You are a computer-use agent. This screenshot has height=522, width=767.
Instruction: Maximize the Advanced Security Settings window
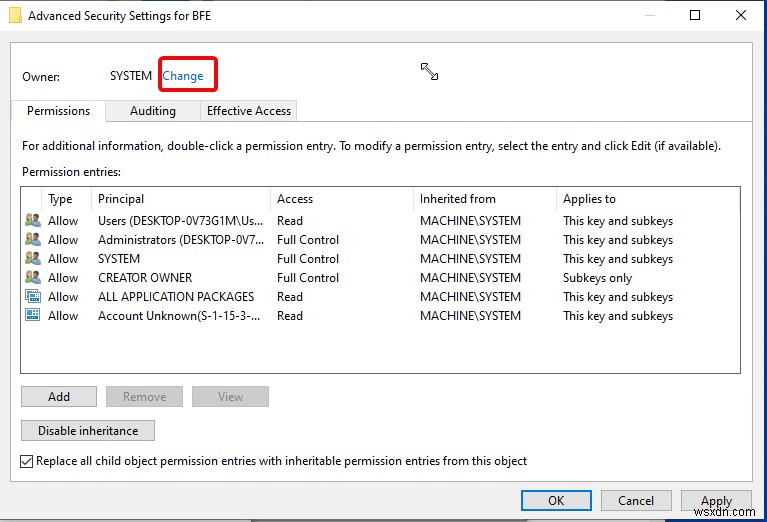click(695, 15)
